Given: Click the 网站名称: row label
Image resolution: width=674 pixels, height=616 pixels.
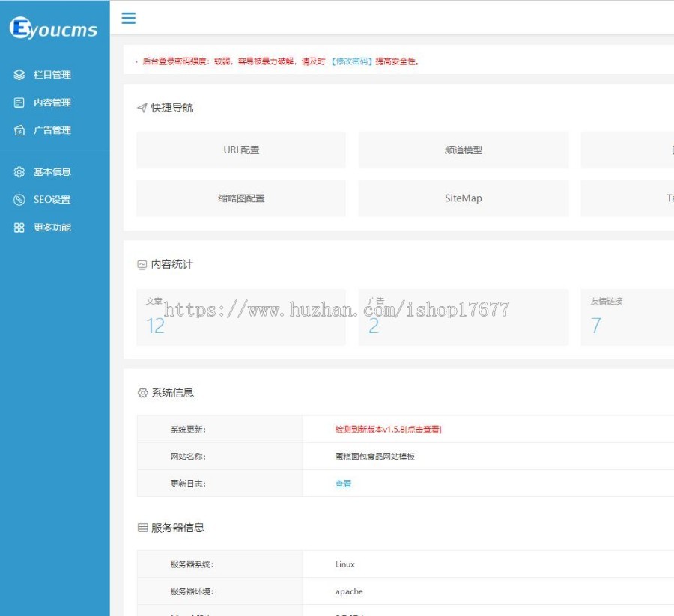Looking at the screenshot, I should point(188,457).
